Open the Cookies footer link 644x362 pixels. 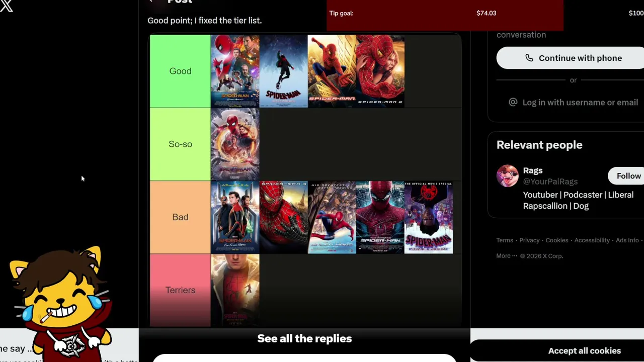(x=557, y=240)
